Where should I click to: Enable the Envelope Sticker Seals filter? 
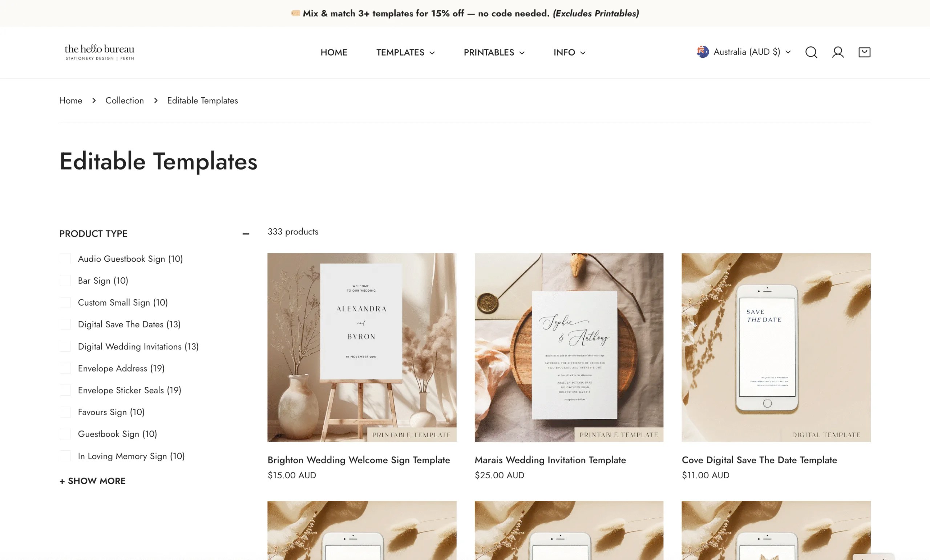pos(65,390)
